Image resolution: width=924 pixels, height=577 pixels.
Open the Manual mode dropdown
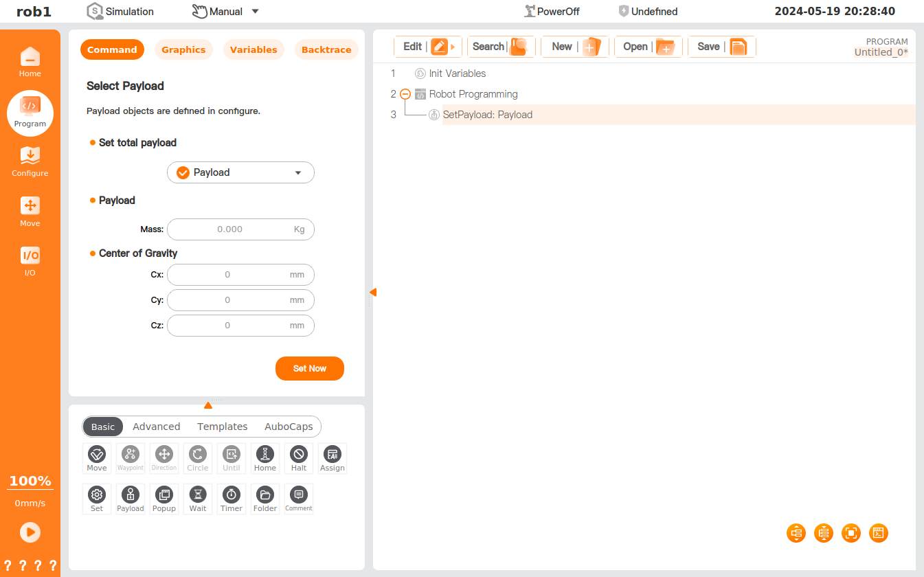225,12
